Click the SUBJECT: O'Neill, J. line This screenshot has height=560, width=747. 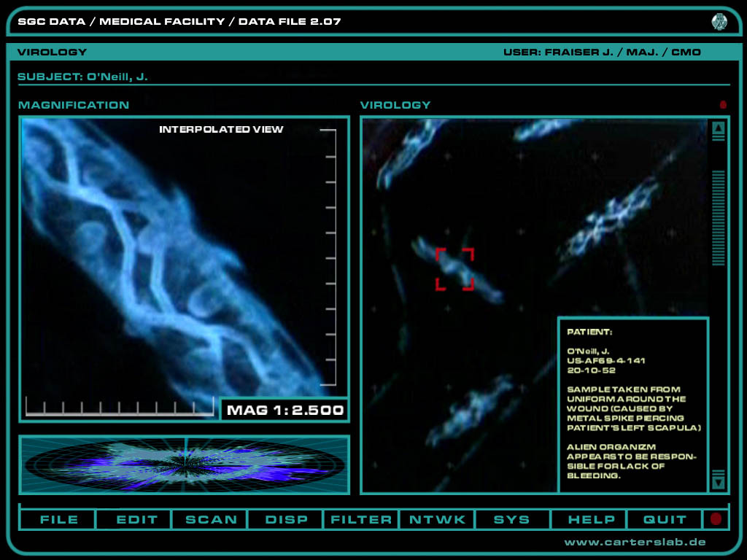pyautogui.click(x=83, y=77)
